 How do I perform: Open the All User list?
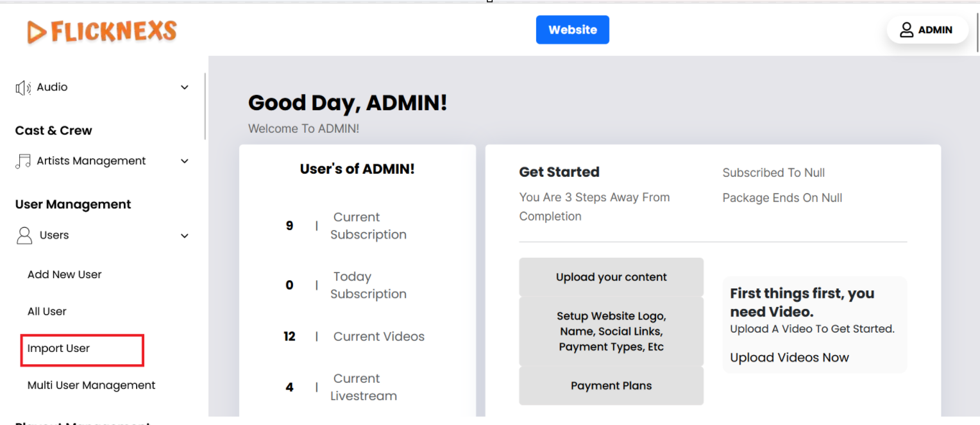pyautogui.click(x=47, y=312)
